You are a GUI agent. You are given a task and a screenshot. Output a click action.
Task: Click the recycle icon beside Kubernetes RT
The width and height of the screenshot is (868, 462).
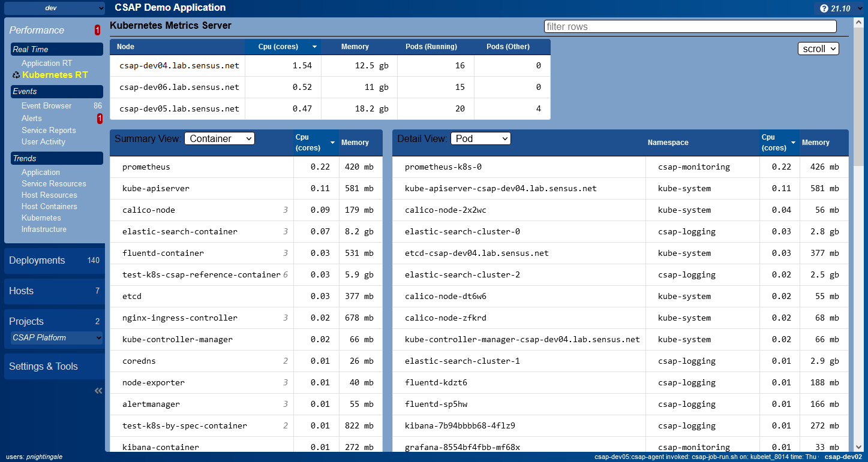tap(16, 75)
